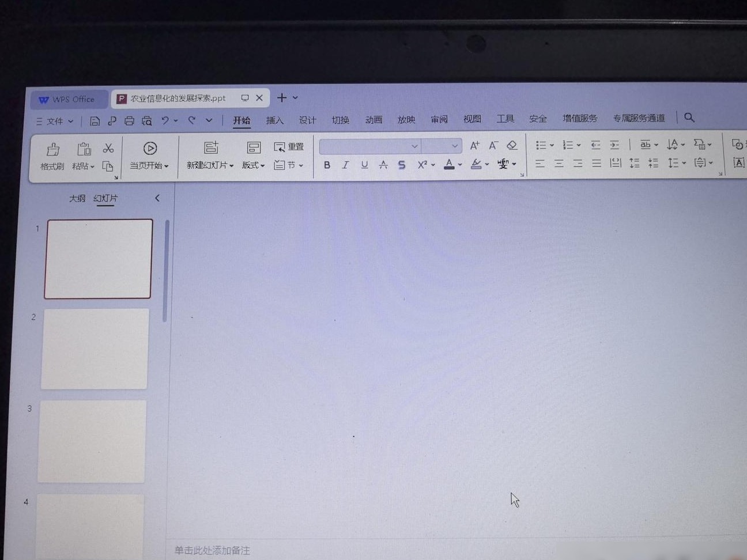Reset slide with 重置 button

coord(289,147)
